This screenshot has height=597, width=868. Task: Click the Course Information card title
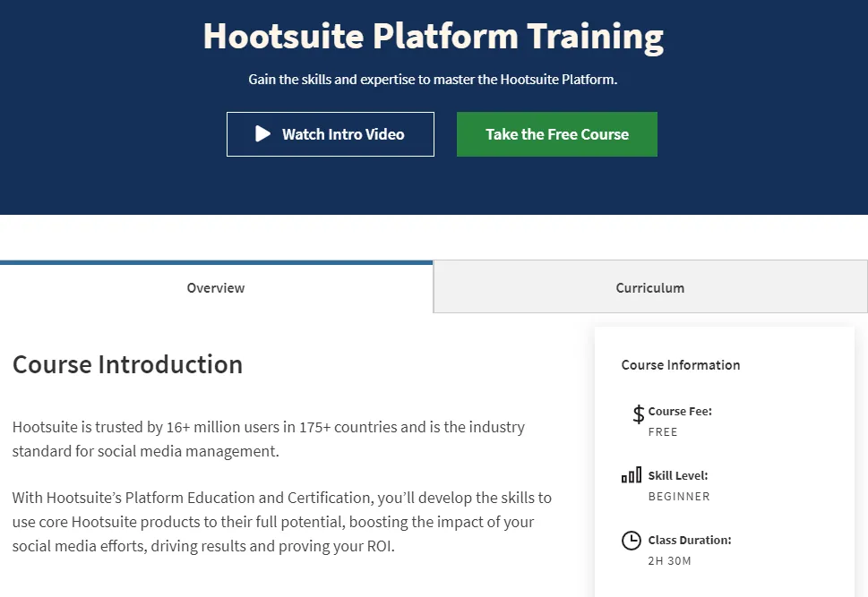pyautogui.click(x=681, y=365)
